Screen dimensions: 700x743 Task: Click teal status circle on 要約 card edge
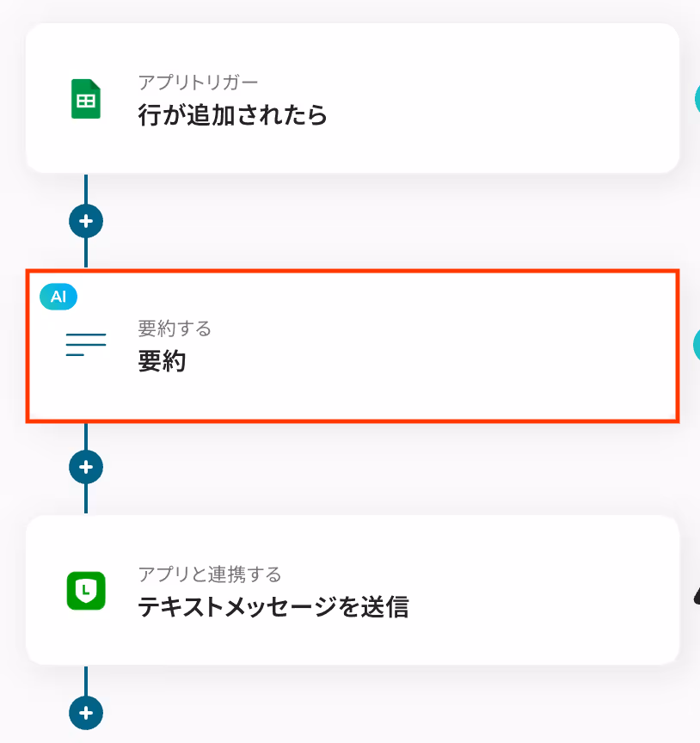point(697,345)
